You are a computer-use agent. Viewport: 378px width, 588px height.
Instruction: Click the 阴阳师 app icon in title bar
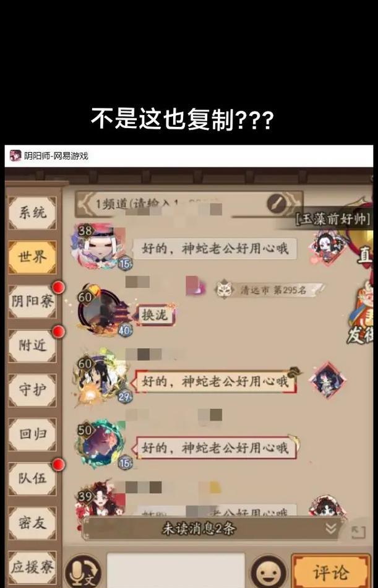coord(15,155)
